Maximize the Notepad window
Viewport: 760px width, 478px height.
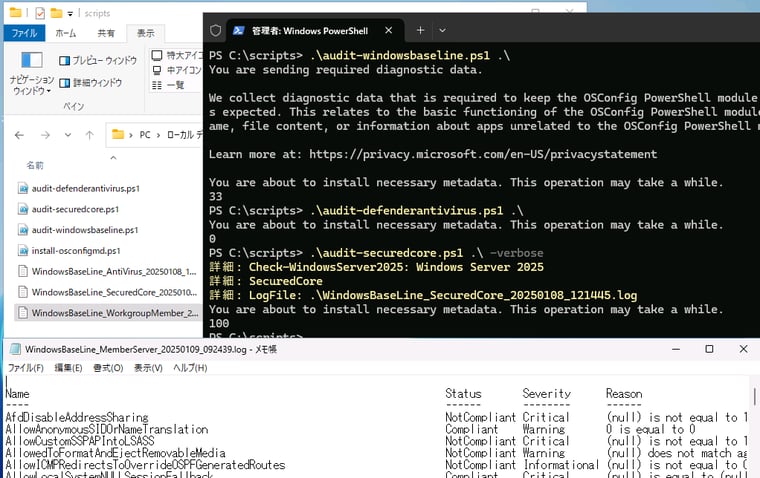coord(709,349)
